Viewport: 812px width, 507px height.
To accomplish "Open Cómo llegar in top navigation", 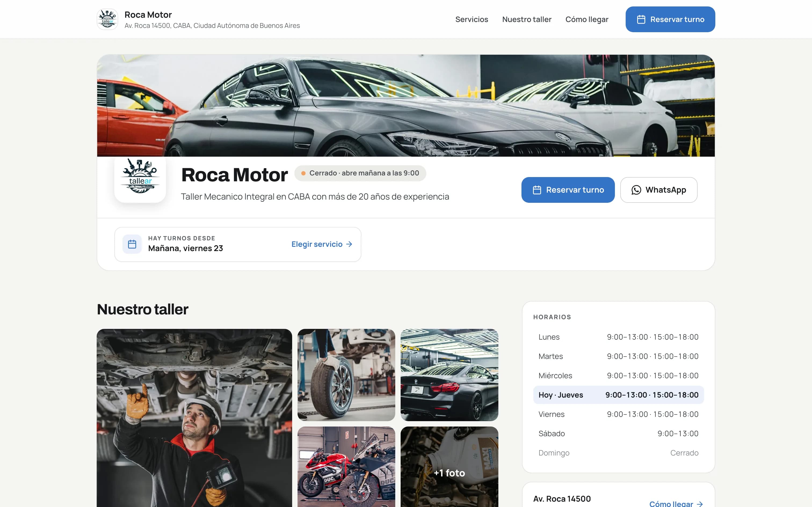I will click(x=586, y=19).
